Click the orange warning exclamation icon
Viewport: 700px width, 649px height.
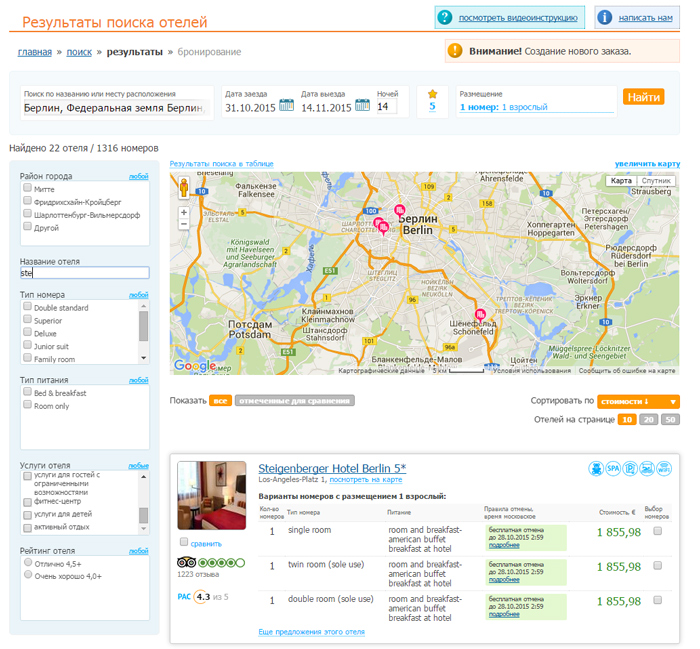455,50
